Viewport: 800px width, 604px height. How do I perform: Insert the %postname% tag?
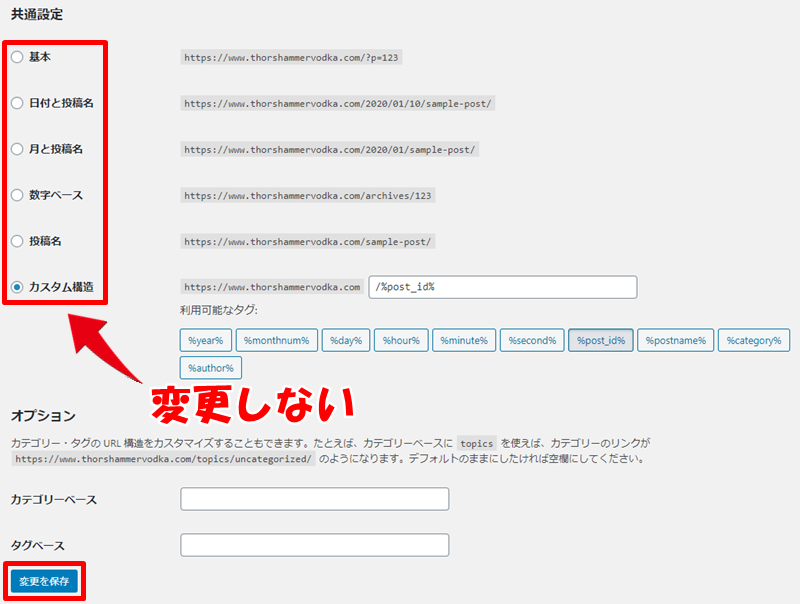[x=675, y=341]
